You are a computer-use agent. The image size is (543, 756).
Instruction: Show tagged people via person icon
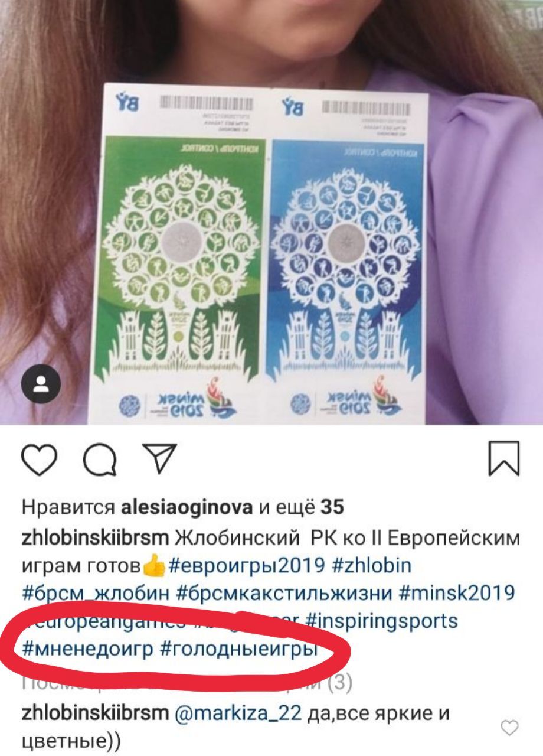[41, 384]
